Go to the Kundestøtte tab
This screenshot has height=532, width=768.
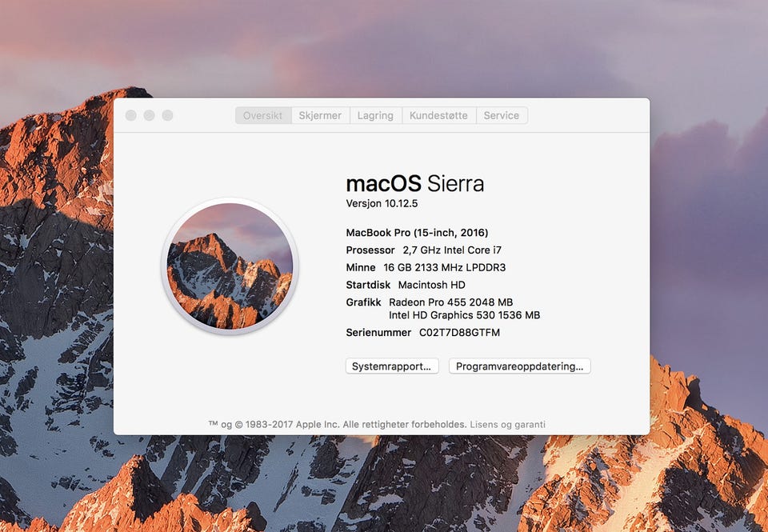point(439,116)
